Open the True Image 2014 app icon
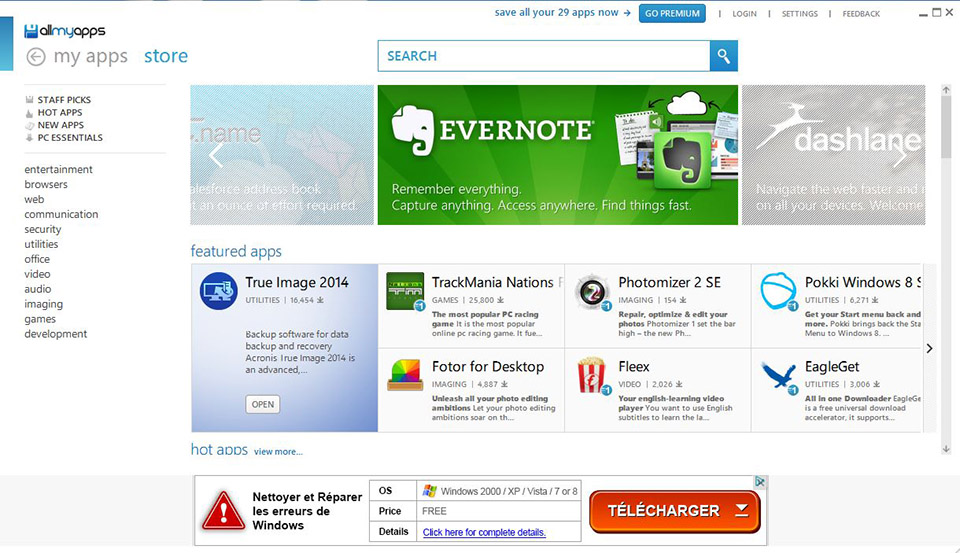 tap(219, 291)
